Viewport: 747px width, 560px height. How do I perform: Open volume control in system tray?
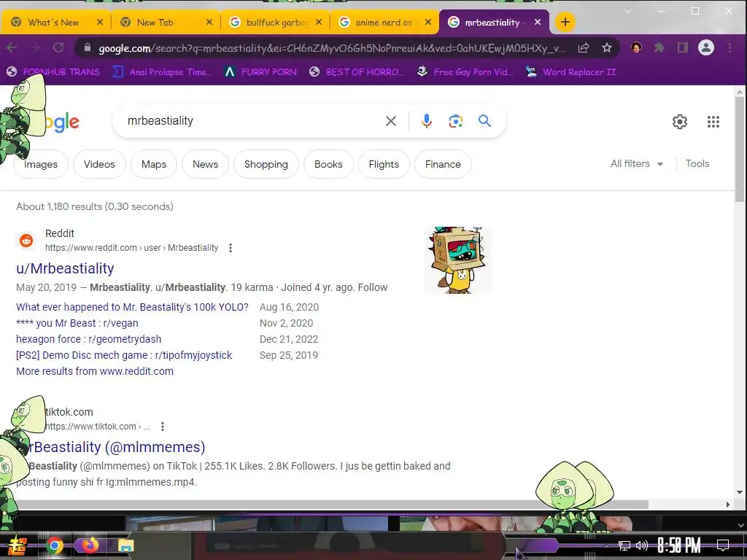(642, 545)
